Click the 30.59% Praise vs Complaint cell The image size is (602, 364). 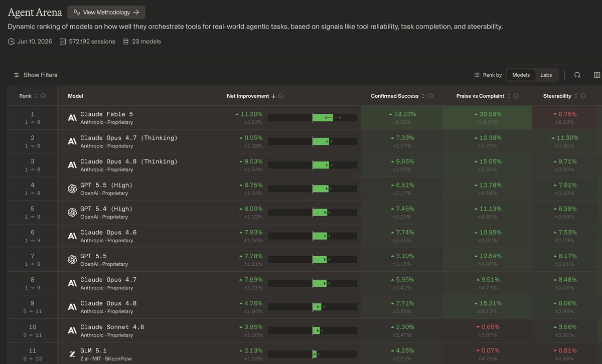tap(487, 118)
